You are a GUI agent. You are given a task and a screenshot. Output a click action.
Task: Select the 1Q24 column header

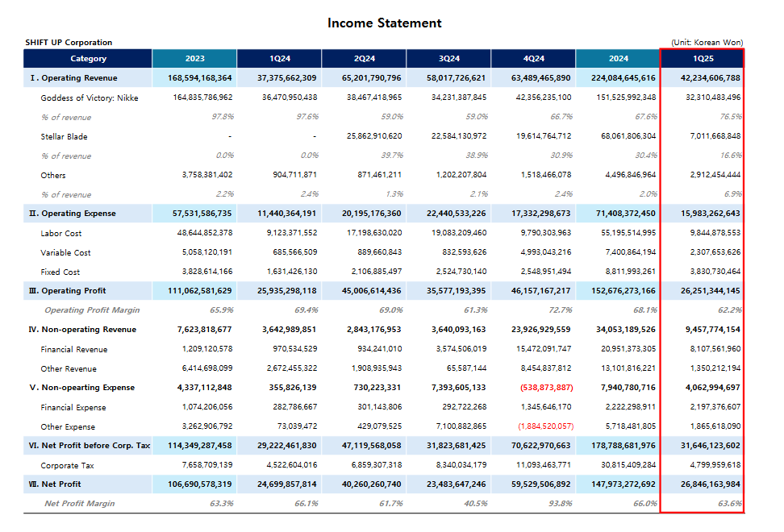point(280,59)
